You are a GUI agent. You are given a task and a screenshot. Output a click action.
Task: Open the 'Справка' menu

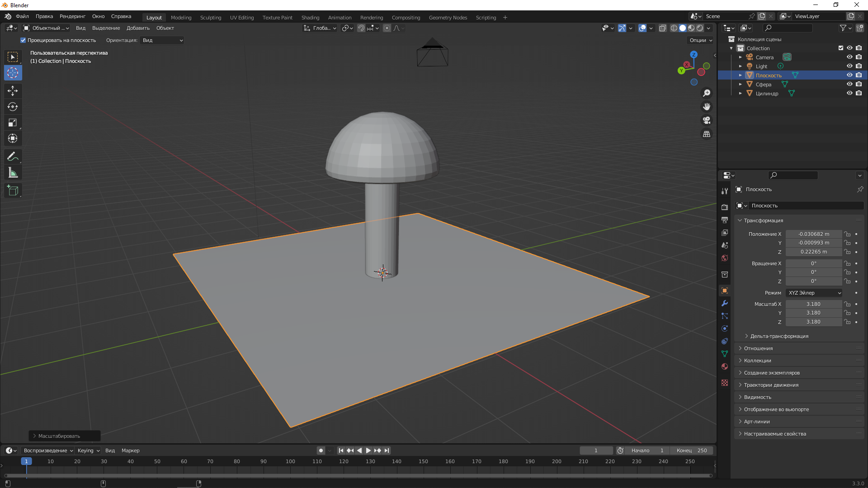[121, 16]
